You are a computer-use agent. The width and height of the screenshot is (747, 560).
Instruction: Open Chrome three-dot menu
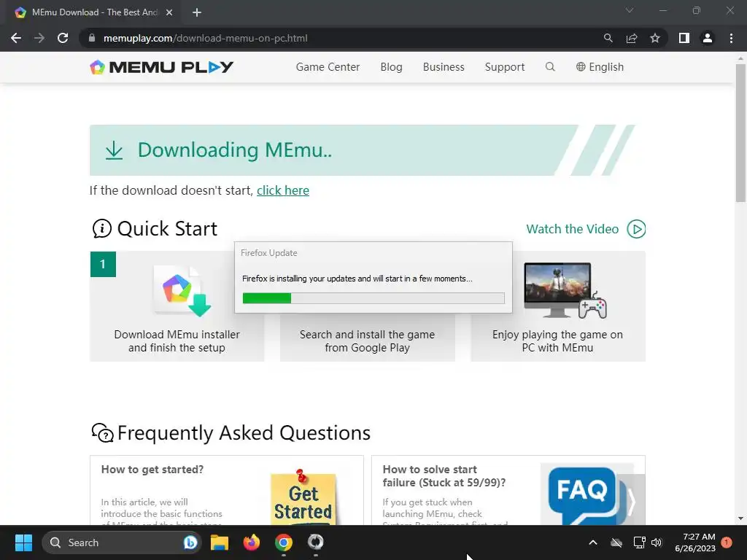tap(731, 38)
